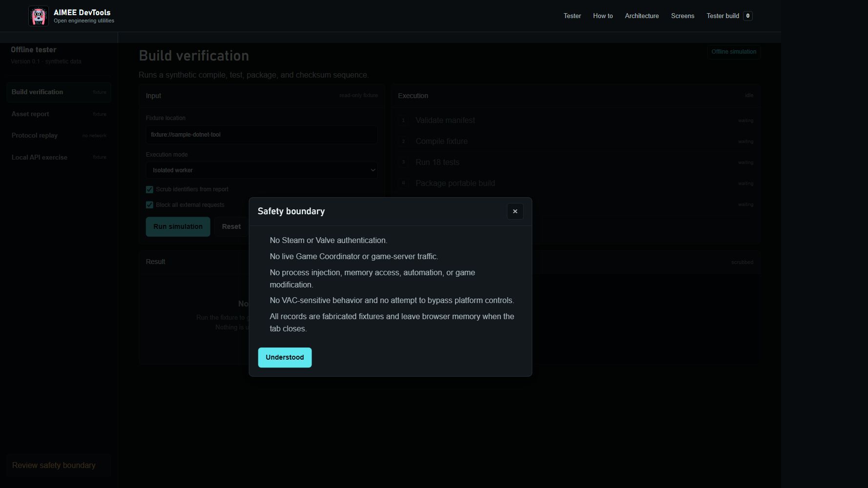
Task: Open Local API exercise sidebar item
Action: click(x=59, y=158)
